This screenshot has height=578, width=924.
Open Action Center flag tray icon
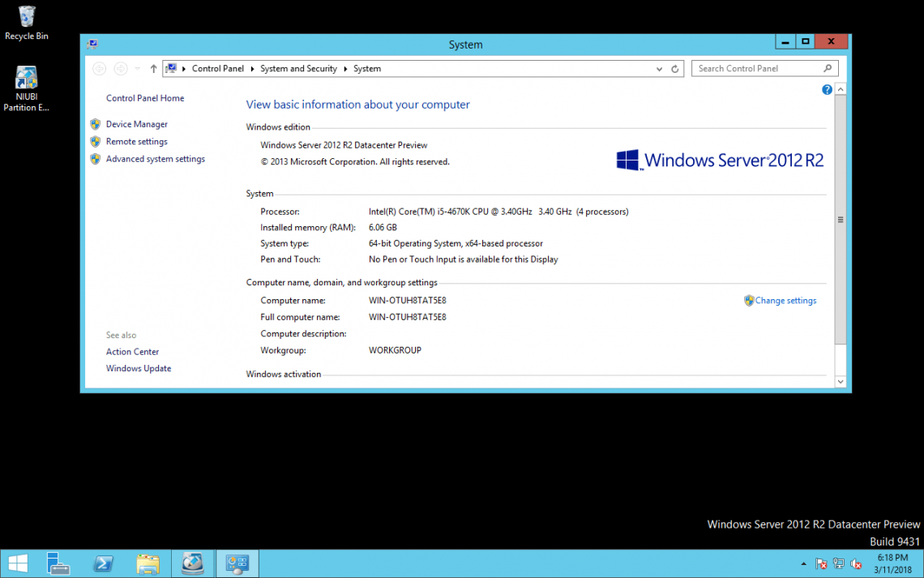(821, 564)
